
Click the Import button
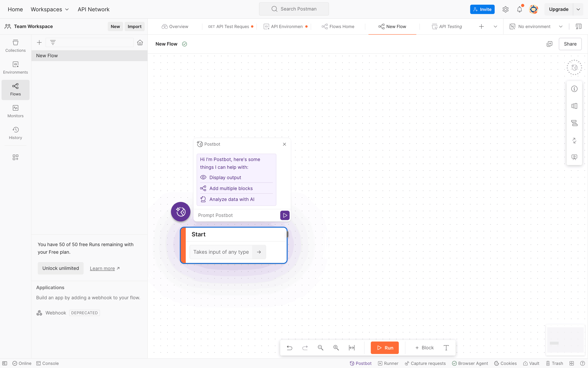click(134, 27)
